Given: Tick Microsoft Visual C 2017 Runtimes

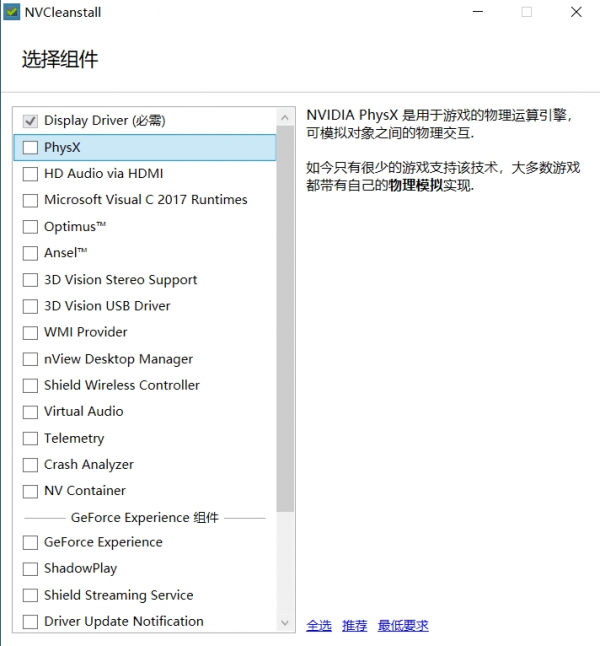Looking at the screenshot, I should click(30, 200).
